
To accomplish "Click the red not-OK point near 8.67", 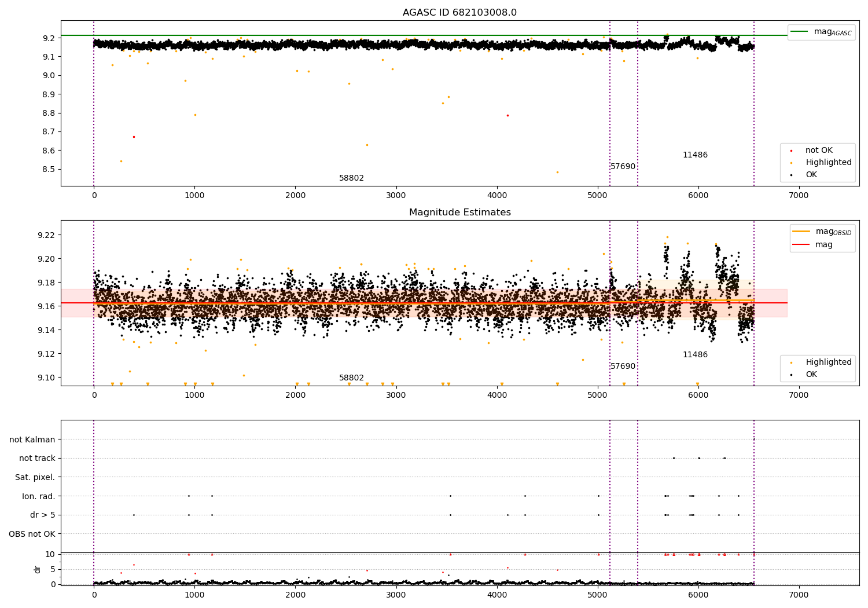I will [x=134, y=137].
